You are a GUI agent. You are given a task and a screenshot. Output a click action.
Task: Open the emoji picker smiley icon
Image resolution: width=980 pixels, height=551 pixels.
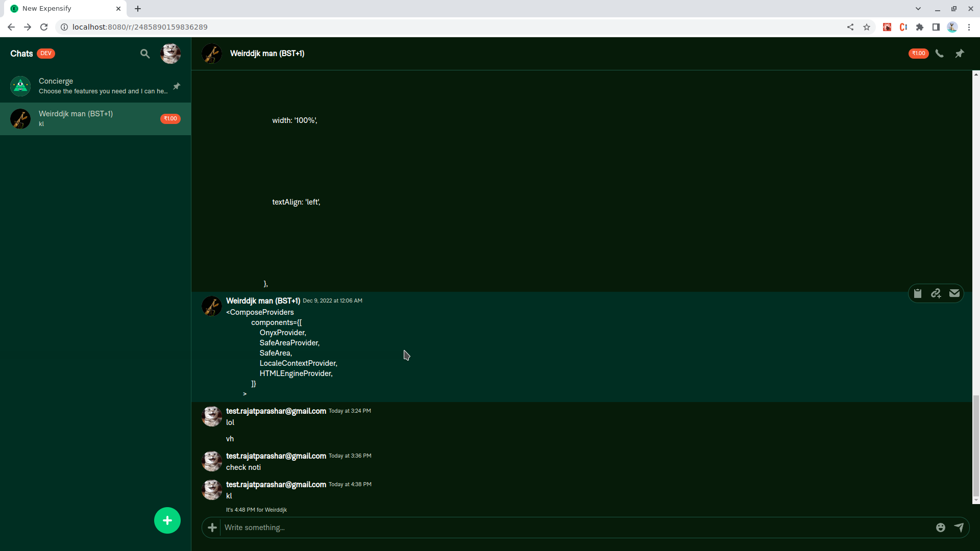click(941, 528)
